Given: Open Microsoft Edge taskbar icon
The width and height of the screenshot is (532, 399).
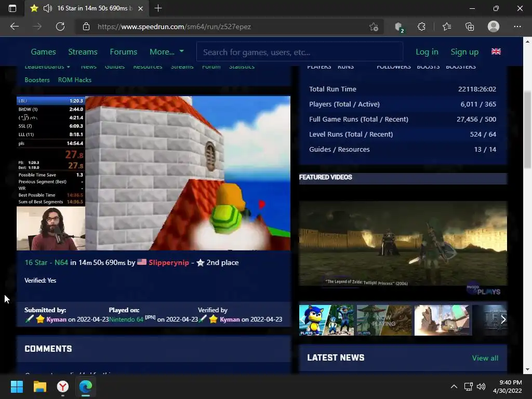Looking at the screenshot, I should 86,387.
